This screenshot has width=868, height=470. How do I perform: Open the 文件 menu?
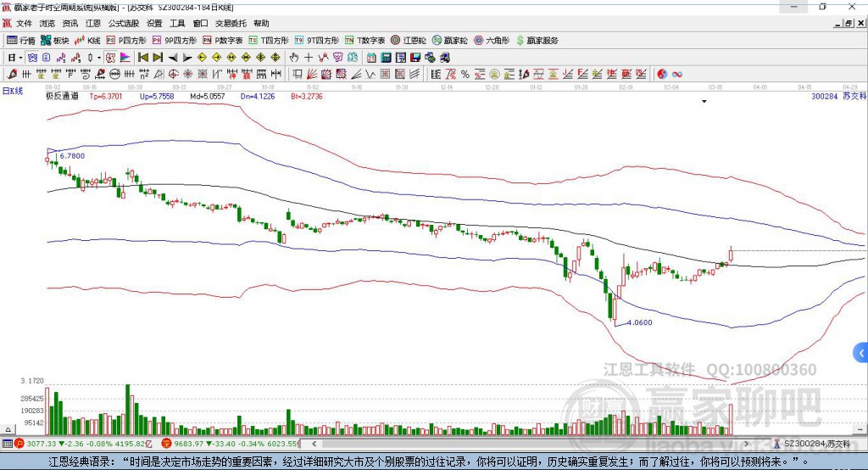coord(24,23)
